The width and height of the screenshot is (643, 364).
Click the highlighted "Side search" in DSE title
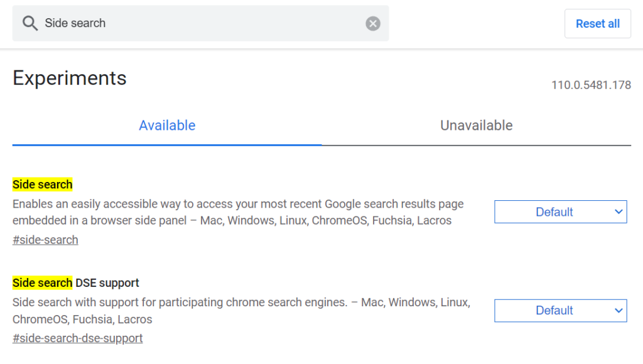pyautogui.click(x=42, y=283)
